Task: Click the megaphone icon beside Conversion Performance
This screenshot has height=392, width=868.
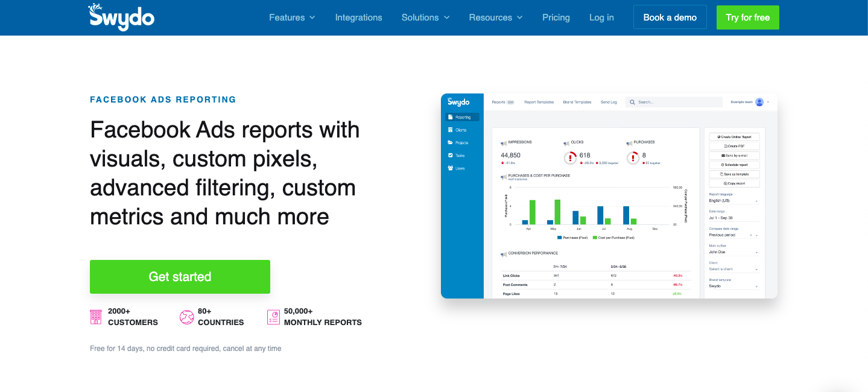Action: pos(504,254)
